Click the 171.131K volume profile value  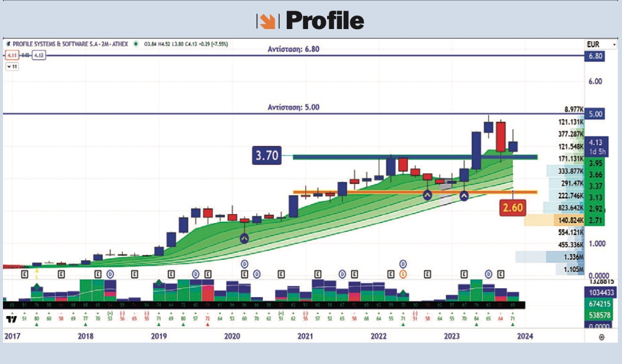(x=571, y=159)
